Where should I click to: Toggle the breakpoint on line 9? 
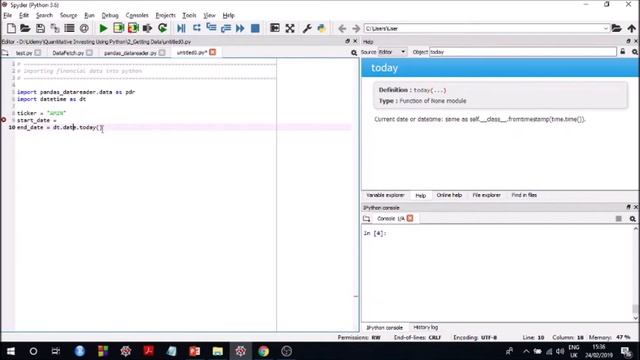(4, 120)
